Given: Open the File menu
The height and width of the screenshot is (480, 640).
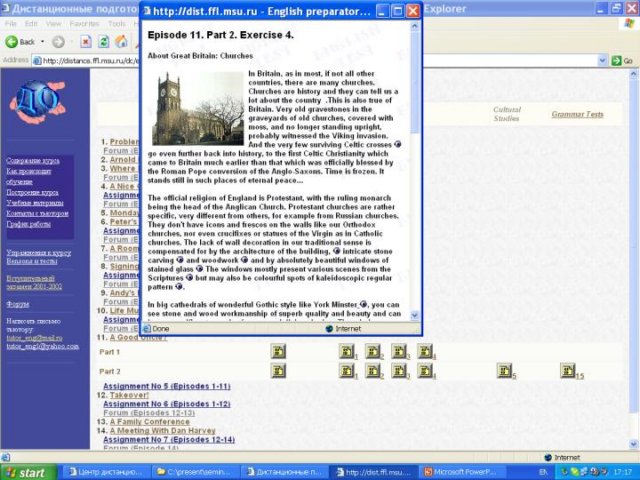Looking at the screenshot, I should 11,24.
